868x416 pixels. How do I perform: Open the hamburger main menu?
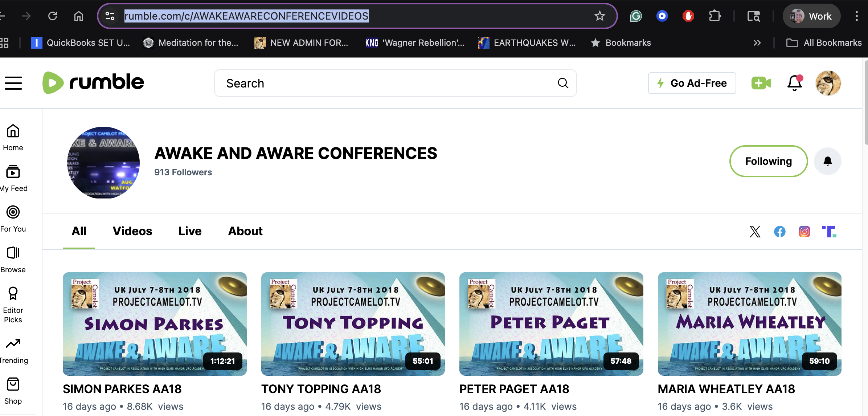(13, 83)
